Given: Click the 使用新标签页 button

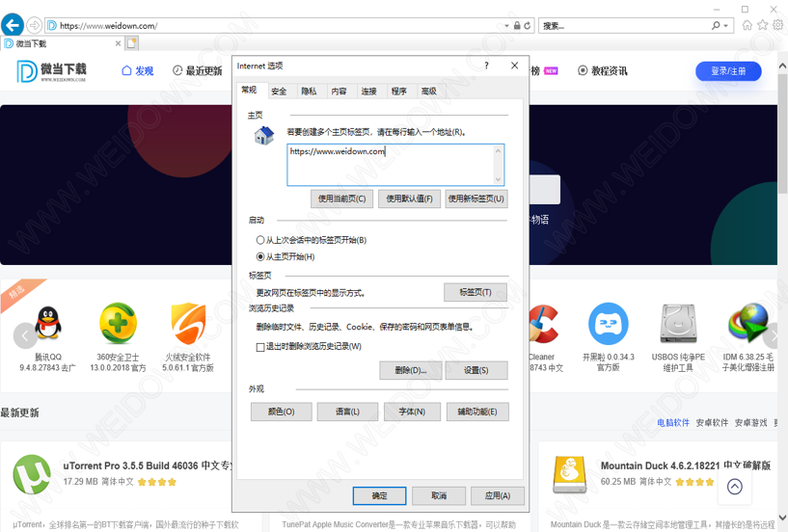Looking at the screenshot, I should pos(476,199).
